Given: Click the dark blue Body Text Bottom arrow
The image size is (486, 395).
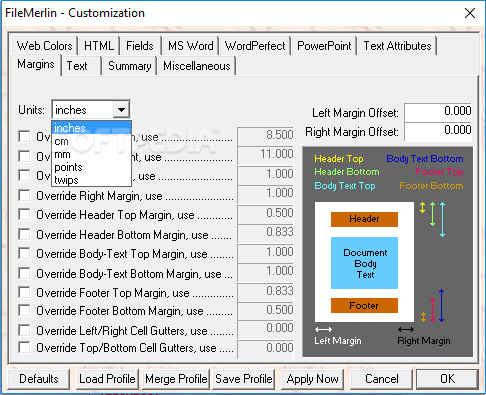Looking at the screenshot, I should (442, 305).
